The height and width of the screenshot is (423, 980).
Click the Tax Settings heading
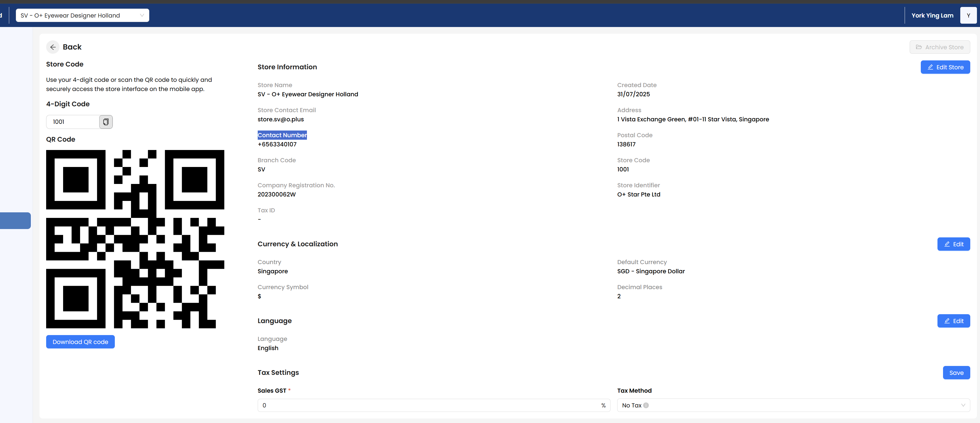click(x=278, y=372)
